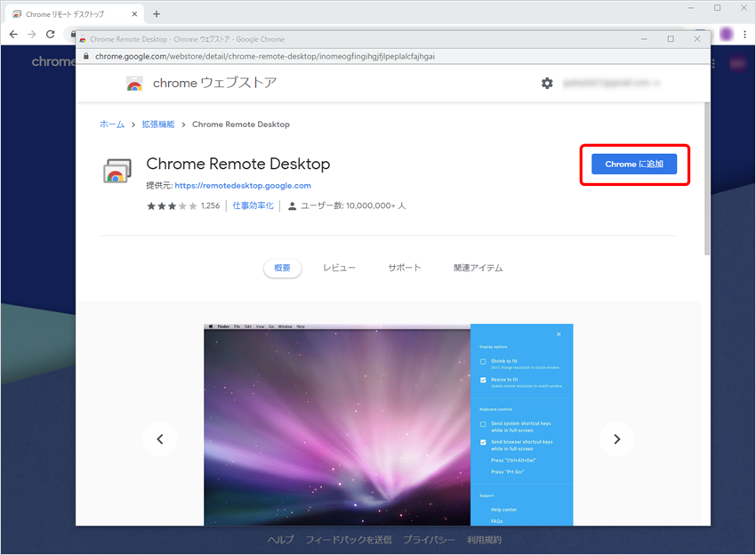Switch to the サポート tab

click(x=405, y=268)
